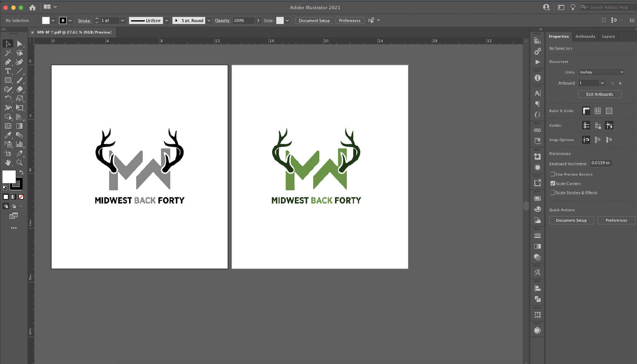
Task: Choose the Lasso tool
Action: click(19, 53)
